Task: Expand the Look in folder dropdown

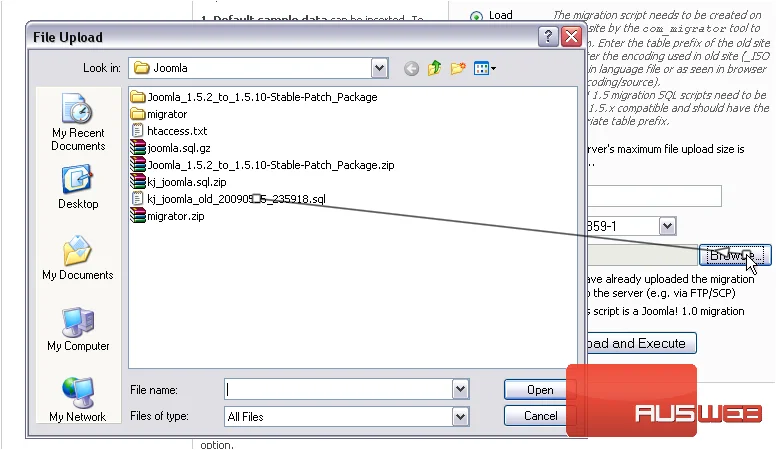Action: click(x=379, y=68)
